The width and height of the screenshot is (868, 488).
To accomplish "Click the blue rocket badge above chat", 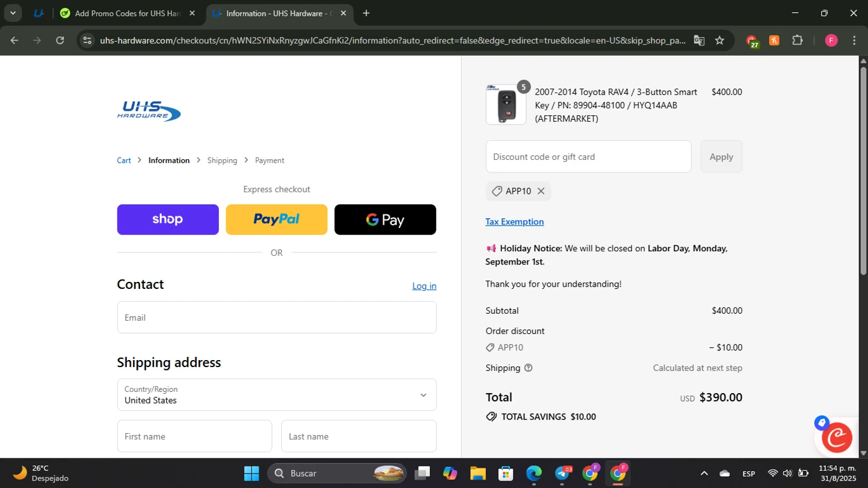I will [x=822, y=423].
